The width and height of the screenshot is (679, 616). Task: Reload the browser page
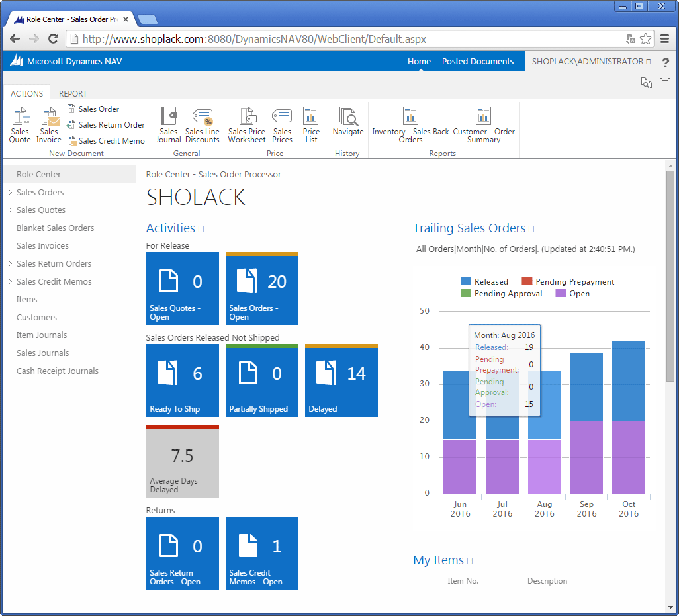click(x=53, y=39)
